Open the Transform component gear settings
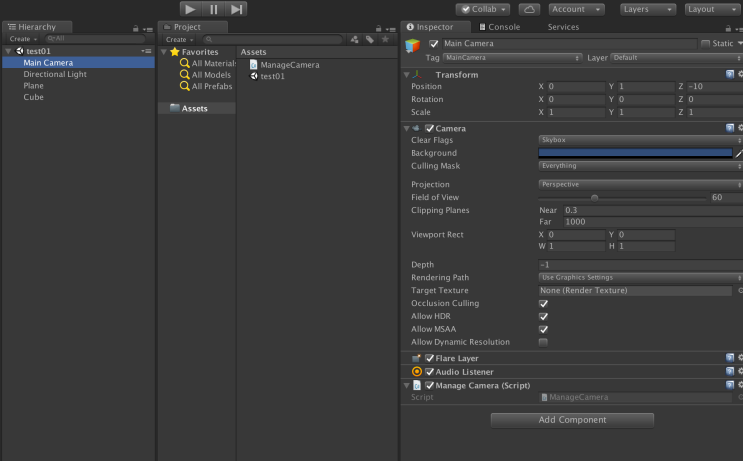The width and height of the screenshot is (743, 461). pos(740,74)
